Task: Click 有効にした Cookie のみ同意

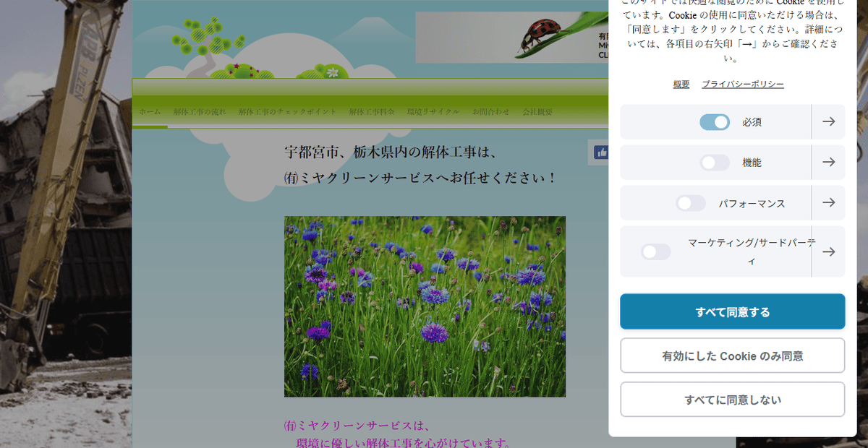Action: pos(732,355)
